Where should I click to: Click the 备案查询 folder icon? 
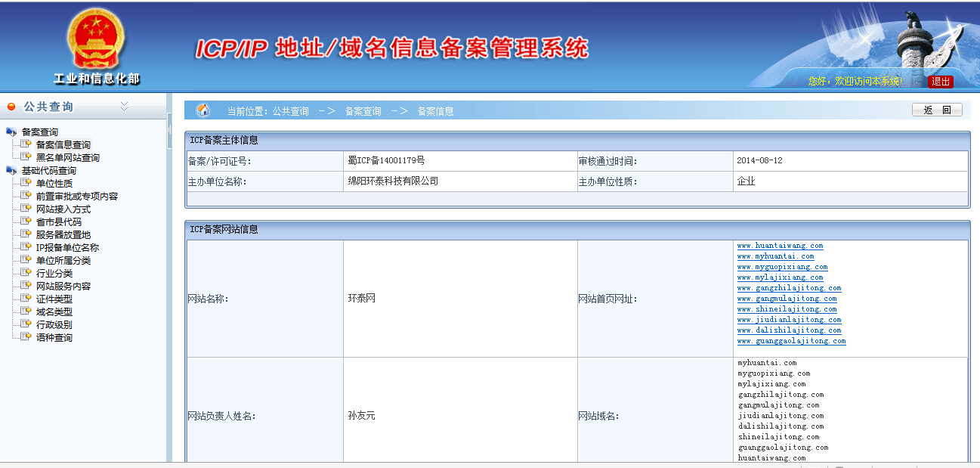(11, 132)
